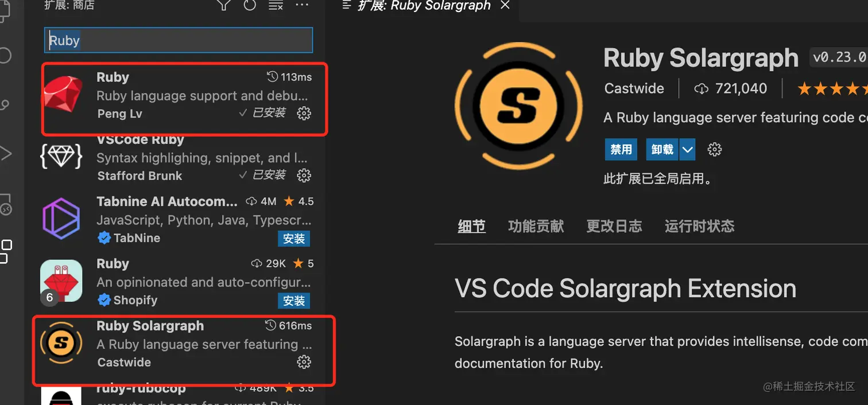Refresh the extensions marketplace list
This screenshot has height=405, width=868.
[250, 5]
